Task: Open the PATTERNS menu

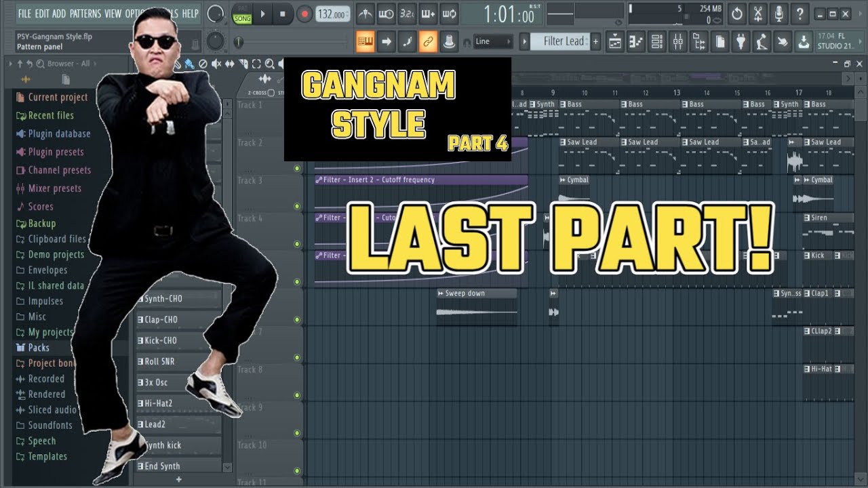Action: coord(85,14)
